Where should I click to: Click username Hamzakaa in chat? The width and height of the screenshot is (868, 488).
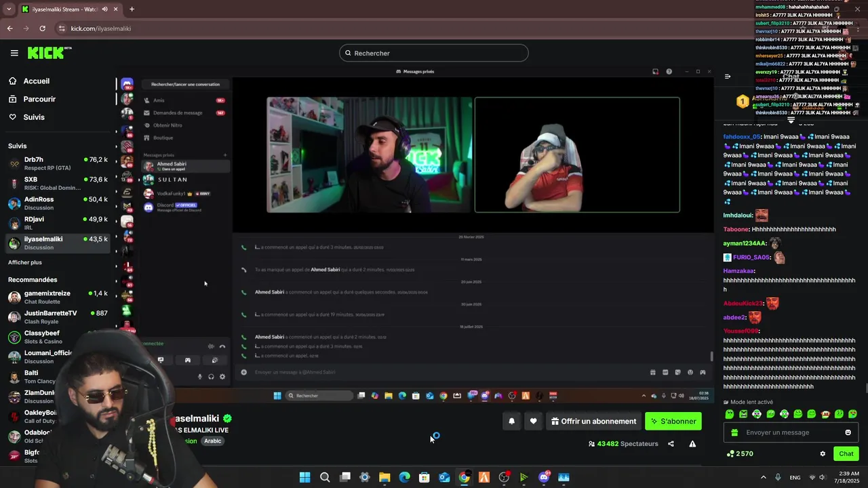[738, 271]
